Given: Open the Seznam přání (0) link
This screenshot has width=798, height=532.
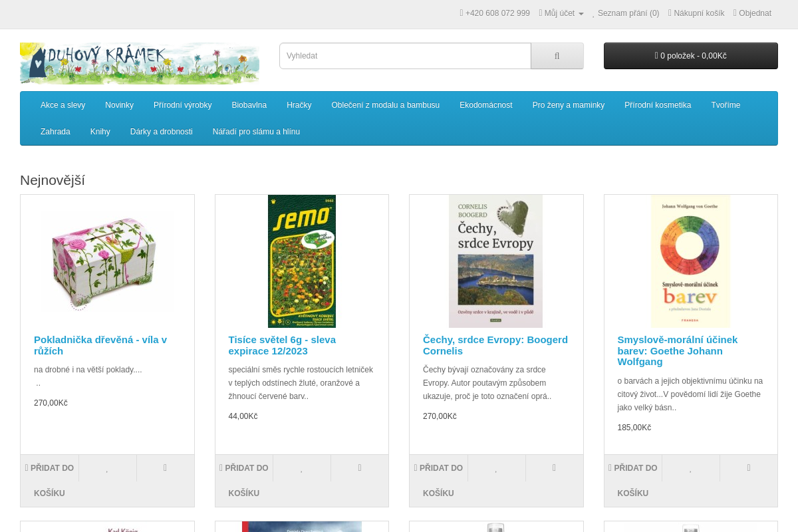Looking at the screenshot, I should click(x=627, y=13).
